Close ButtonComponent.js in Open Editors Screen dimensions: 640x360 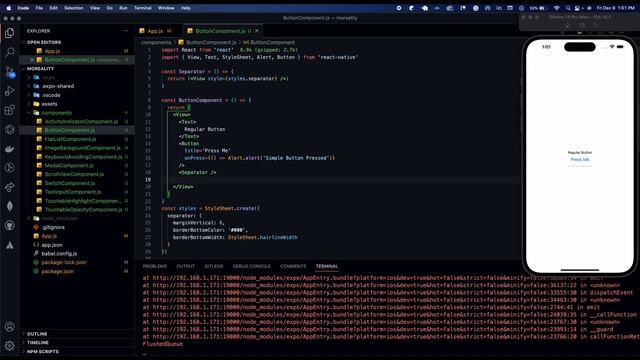pyautogui.click(x=32, y=60)
